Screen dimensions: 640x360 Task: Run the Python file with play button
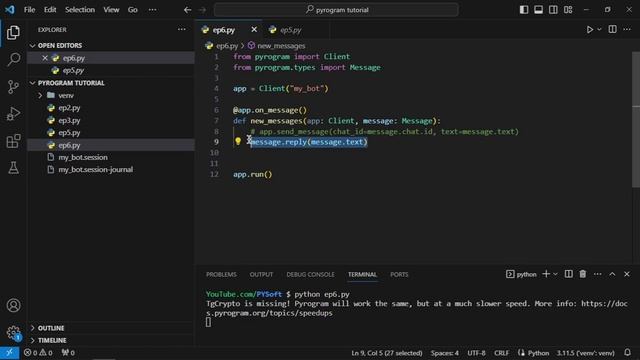pyautogui.click(x=589, y=30)
